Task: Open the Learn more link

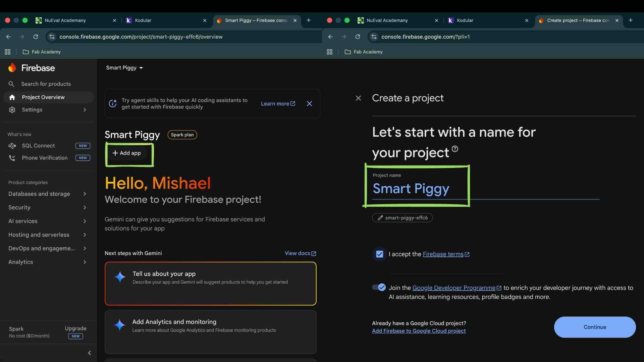Action: click(278, 104)
